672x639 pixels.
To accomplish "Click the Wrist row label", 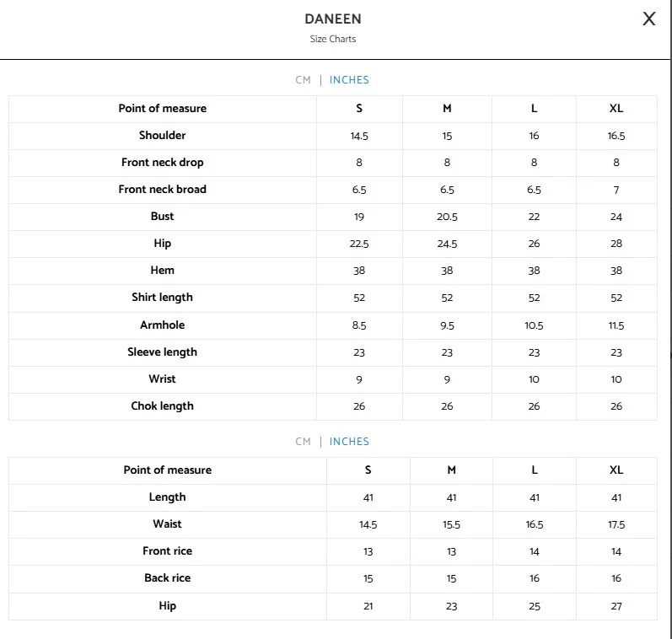I will click(163, 379).
